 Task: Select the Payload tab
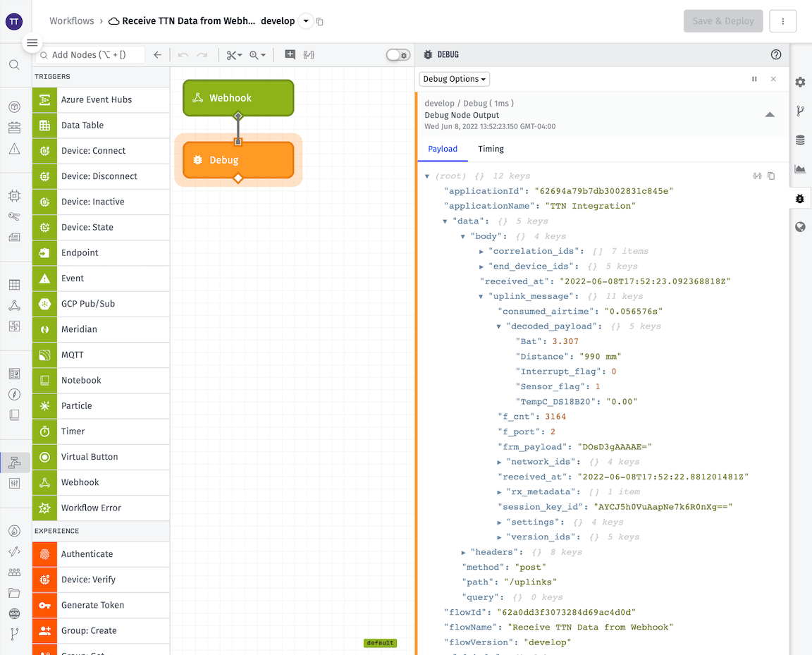click(x=443, y=149)
